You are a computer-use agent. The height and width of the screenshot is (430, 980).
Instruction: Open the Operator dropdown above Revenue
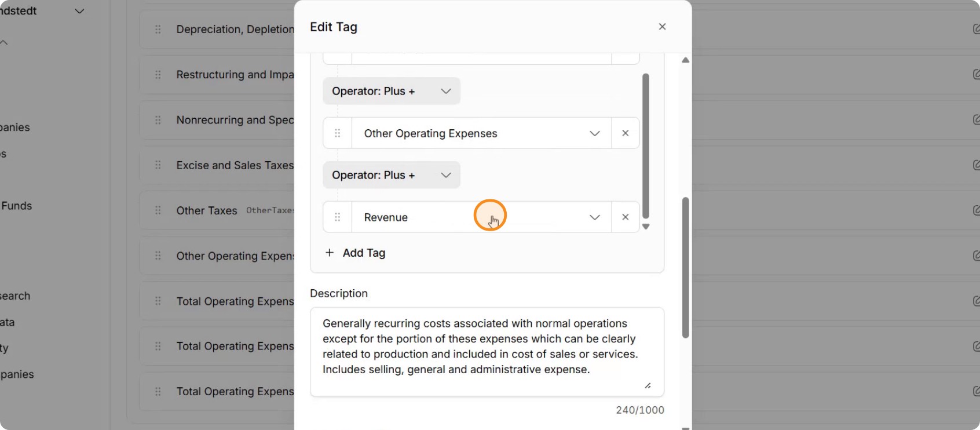392,175
